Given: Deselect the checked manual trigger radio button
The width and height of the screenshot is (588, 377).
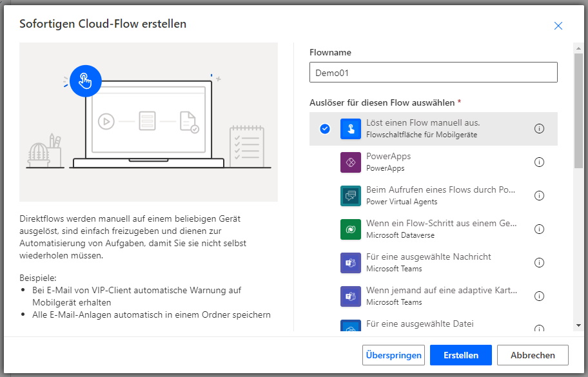Looking at the screenshot, I should [325, 129].
